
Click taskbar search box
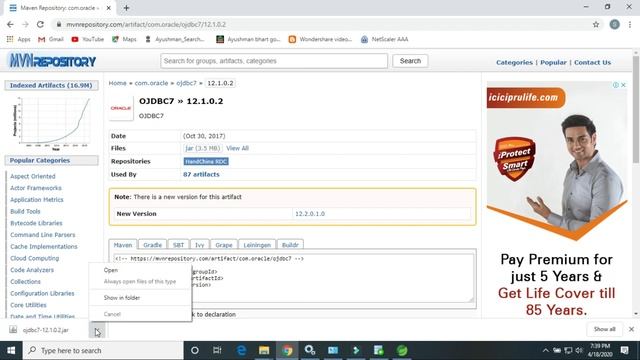point(103,351)
